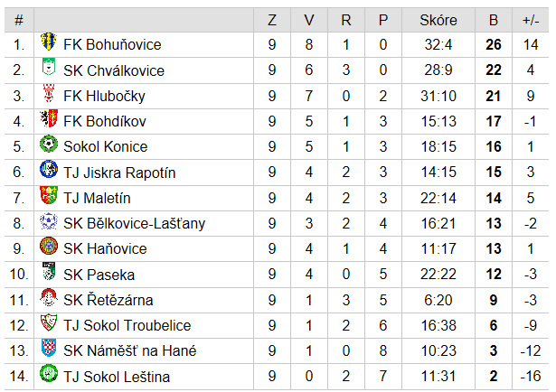556x392 pixels.
Task: Click the FK Bohuňovice club crest icon
Action: (x=49, y=42)
